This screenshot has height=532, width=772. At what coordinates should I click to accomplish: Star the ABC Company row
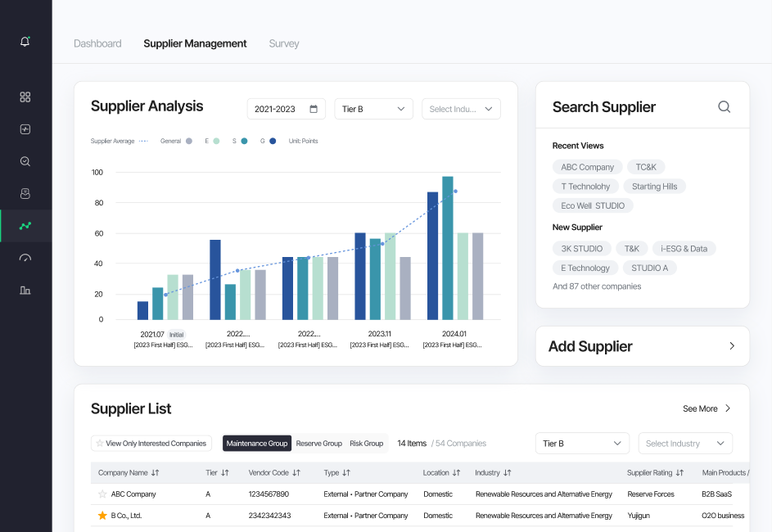[x=102, y=494]
